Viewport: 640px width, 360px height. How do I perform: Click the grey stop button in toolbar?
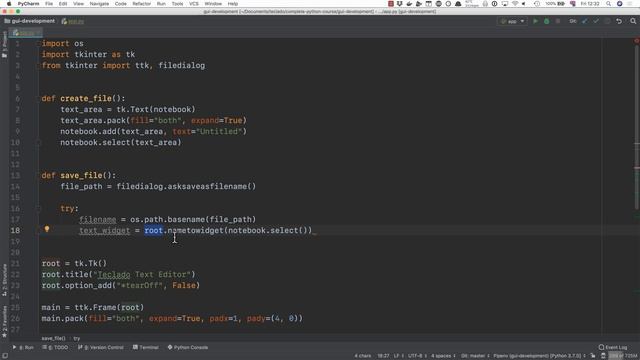pos(558,21)
